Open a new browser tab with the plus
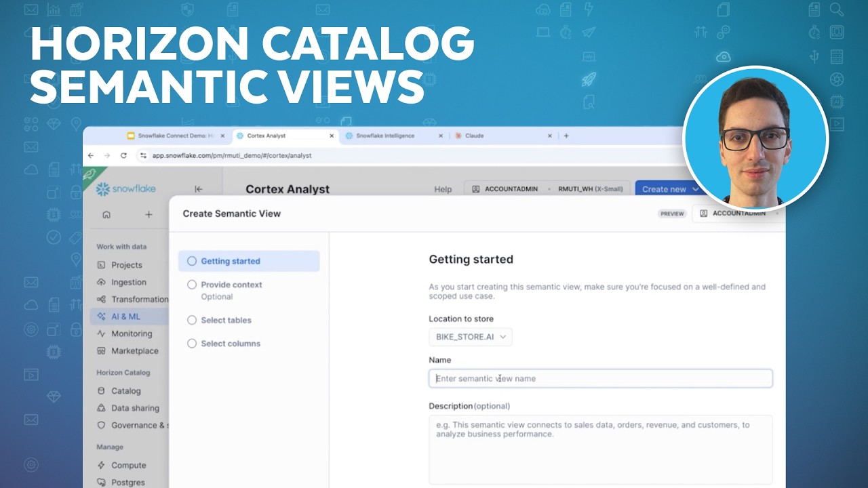 click(x=566, y=136)
